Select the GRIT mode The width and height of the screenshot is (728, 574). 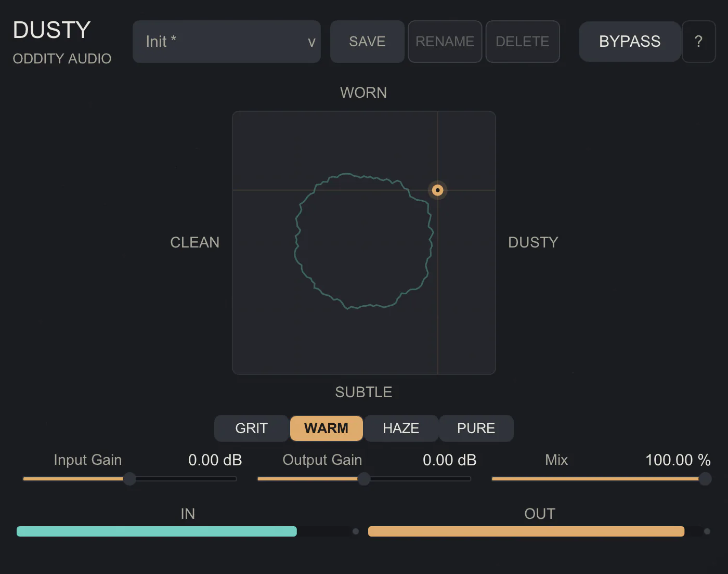[x=252, y=428]
